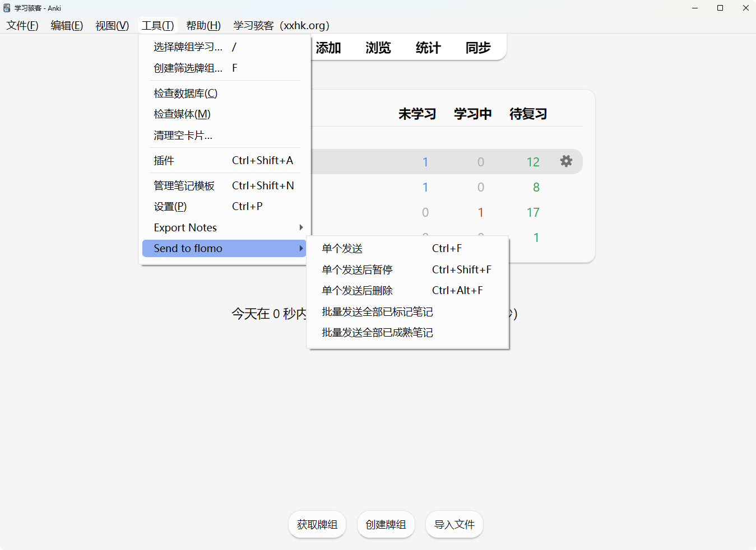Open the 统计 toolbar tab
The image size is (756, 550).
428,48
